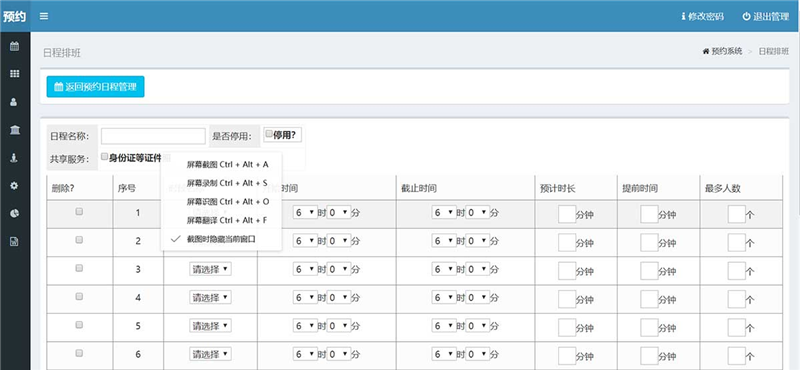Focus row 5 提前时间 minutes field

(x=649, y=327)
